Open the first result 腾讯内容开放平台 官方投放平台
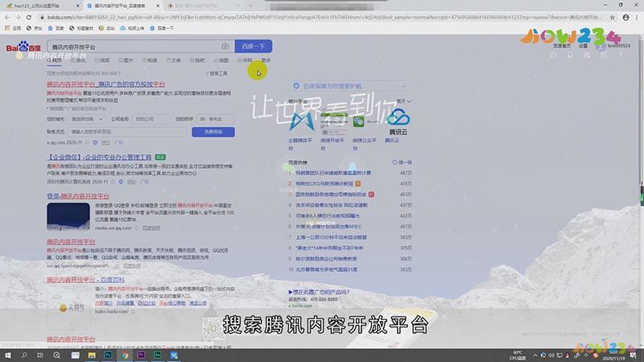This screenshot has width=644, height=362. click(105, 84)
